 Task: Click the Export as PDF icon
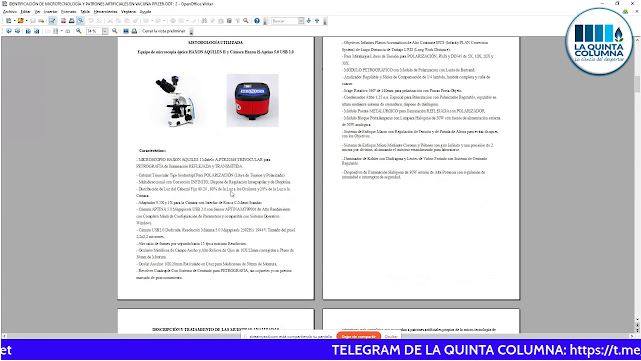coord(63,20)
